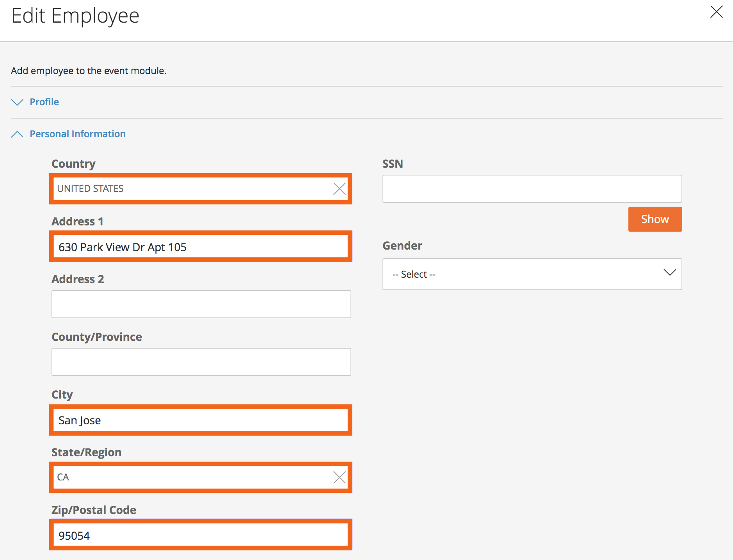Click the Address 1 label
This screenshot has height=560, width=733.
point(78,221)
